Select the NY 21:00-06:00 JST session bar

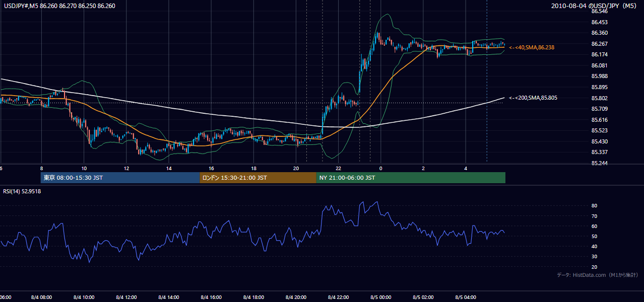click(x=411, y=178)
